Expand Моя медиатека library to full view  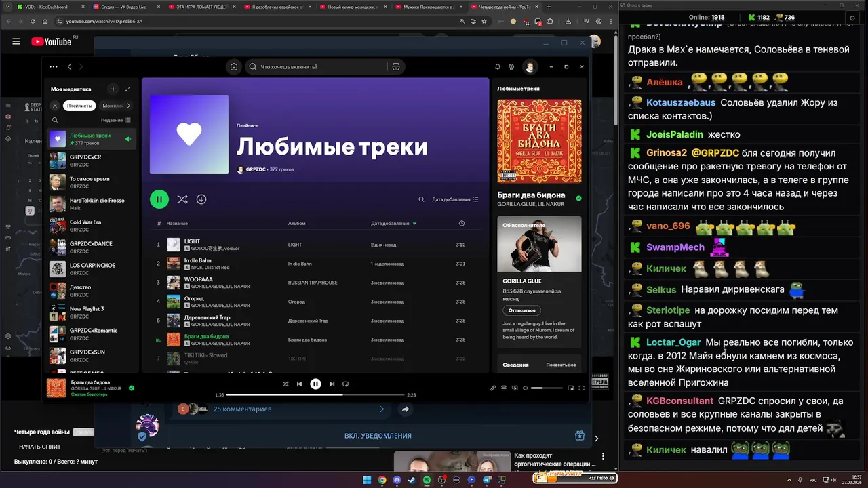tap(127, 89)
